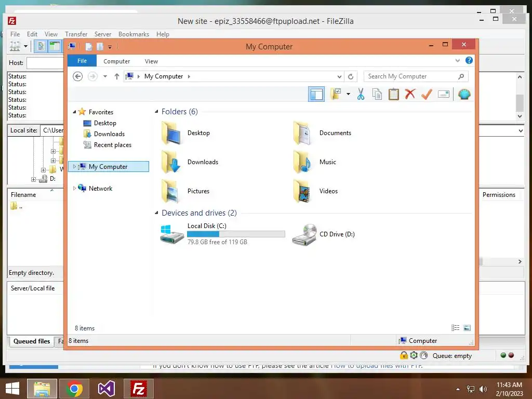Open the Customize Quick Access Toolbar arrow
The width and height of the screenshot is (532, 399).
[110, 47]
